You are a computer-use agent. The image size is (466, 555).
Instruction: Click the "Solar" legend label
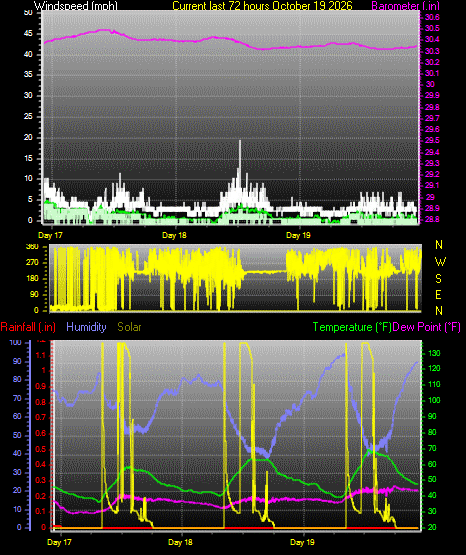click(129, 327)
